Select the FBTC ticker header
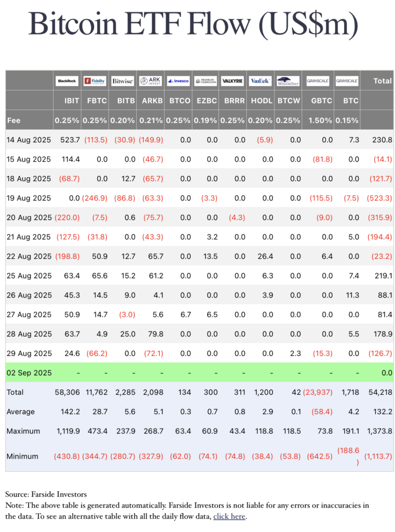This screenshot has height=532, width=395. pos(97,101)
